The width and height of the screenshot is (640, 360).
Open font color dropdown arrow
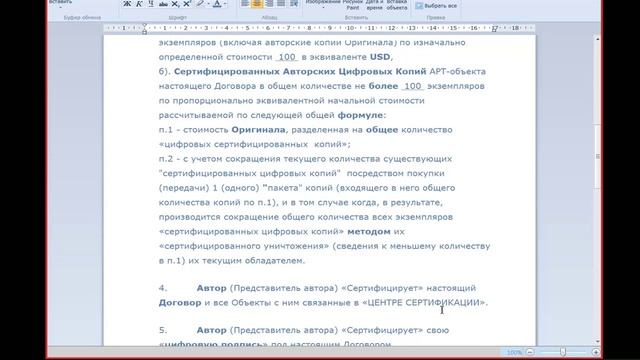point(225,4)
